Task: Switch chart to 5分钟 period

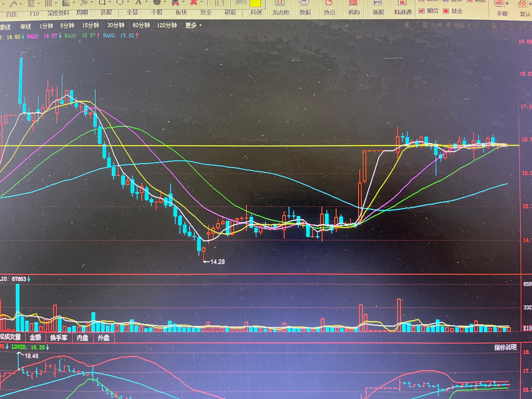Action: 67,25
